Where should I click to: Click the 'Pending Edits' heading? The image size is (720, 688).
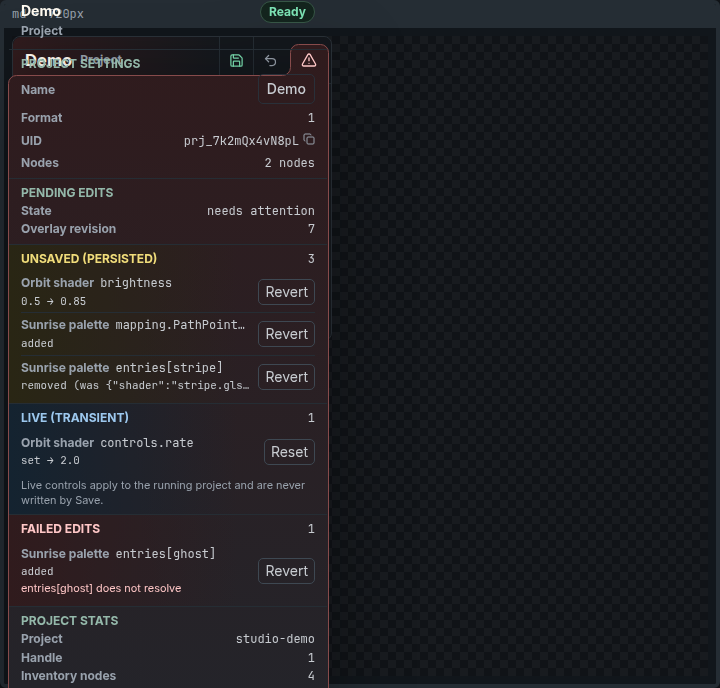67,192
